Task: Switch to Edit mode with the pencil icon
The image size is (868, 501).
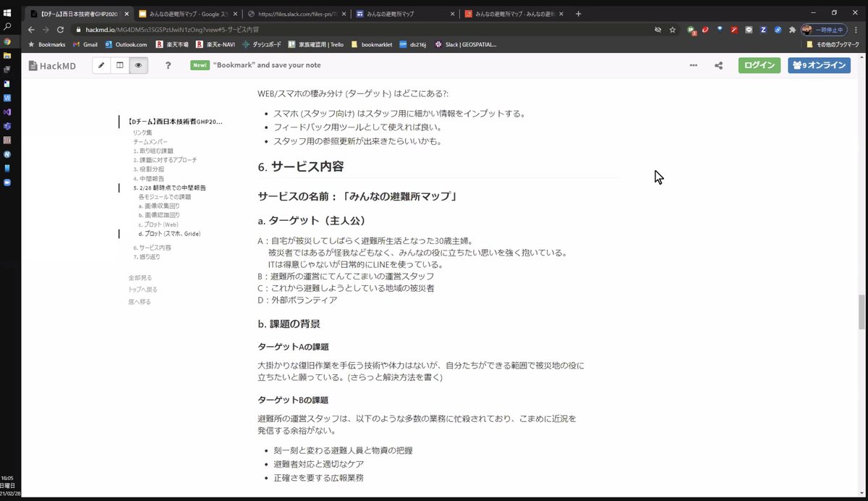Action: click(101, 65)
